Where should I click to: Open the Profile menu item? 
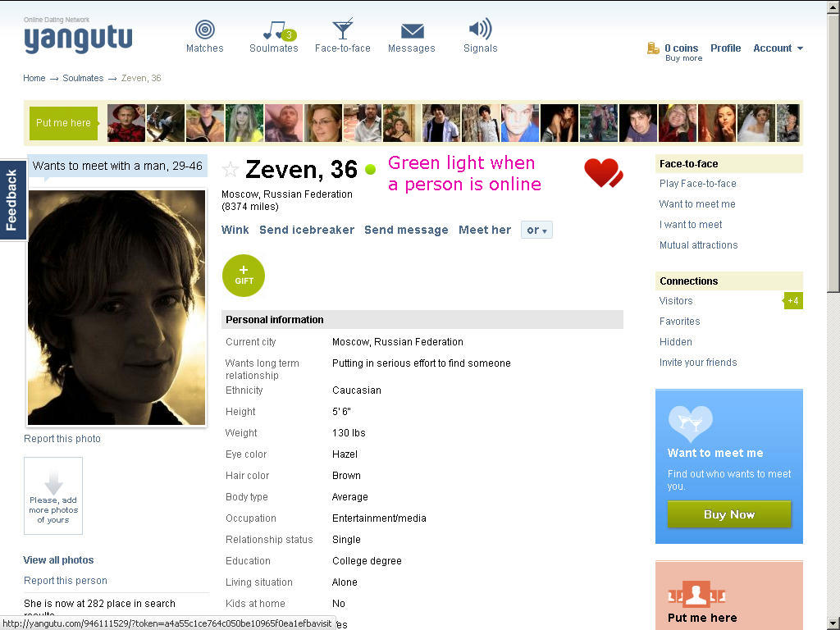coord(725,48)
